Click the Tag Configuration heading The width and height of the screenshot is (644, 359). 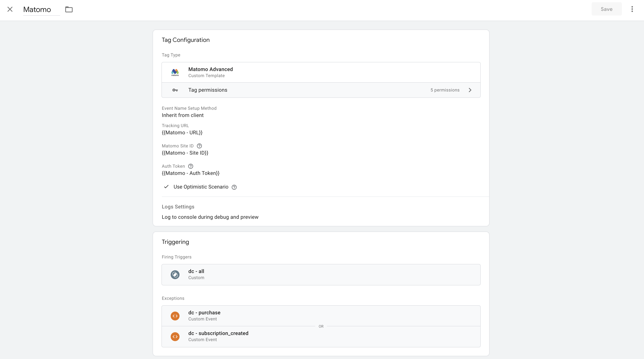[x=185, y=40]
